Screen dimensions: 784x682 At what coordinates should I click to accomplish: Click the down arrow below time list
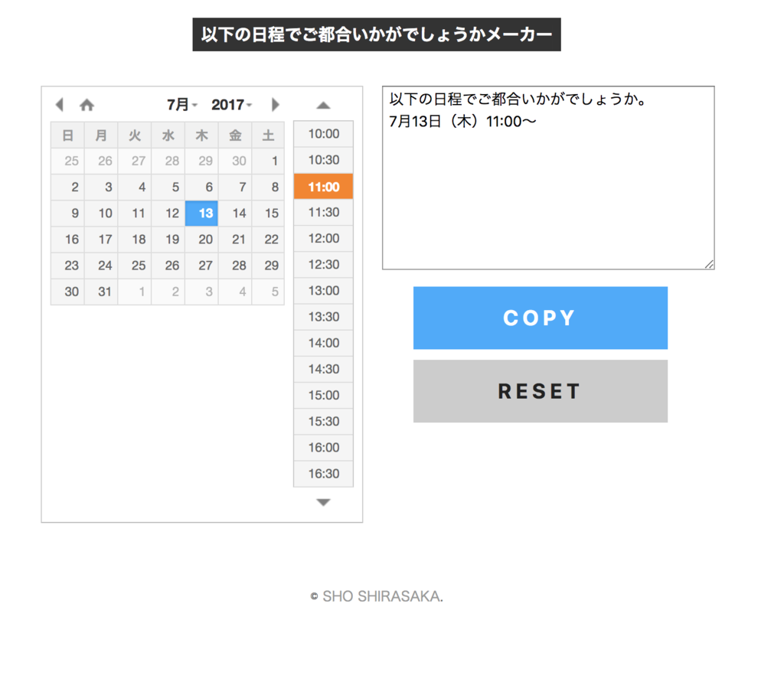324,502
